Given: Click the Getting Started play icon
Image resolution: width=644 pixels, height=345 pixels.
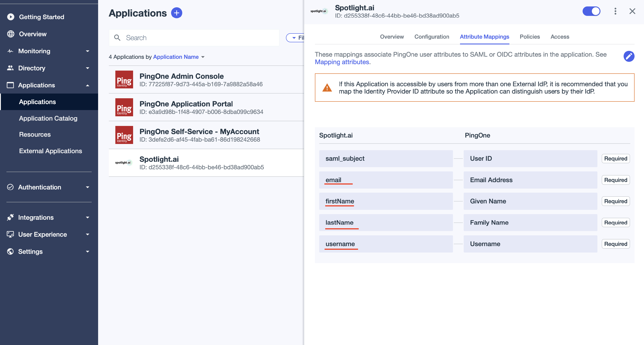Looking at the screenshot, I should 11,17.
